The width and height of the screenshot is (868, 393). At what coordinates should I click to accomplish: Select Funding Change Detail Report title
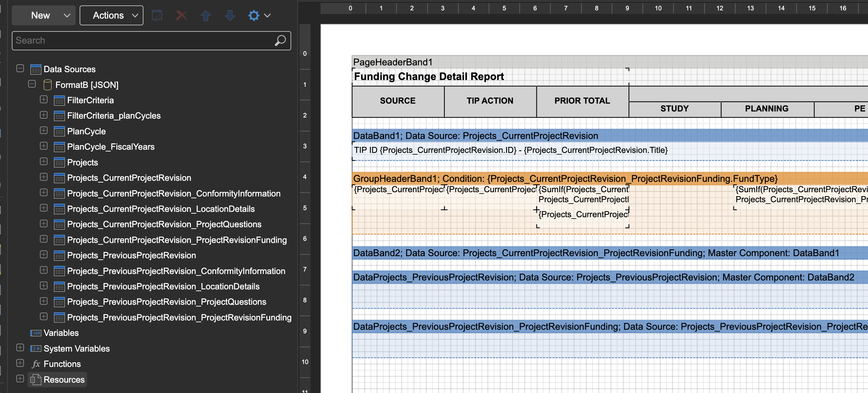490,77
